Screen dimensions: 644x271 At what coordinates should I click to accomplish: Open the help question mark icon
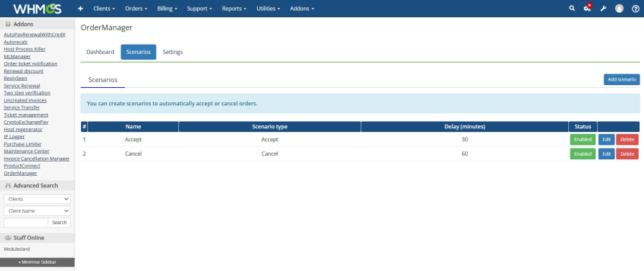pos(635,9)
